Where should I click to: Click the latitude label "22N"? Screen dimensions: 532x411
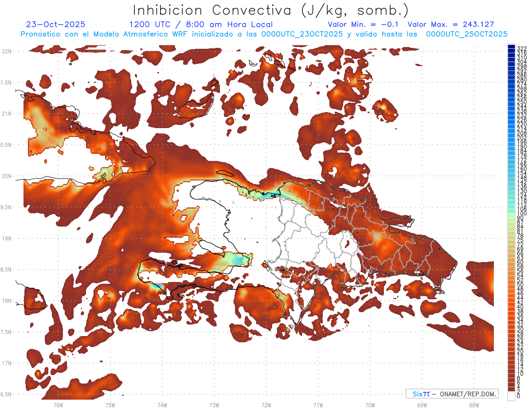coord(6,51)
